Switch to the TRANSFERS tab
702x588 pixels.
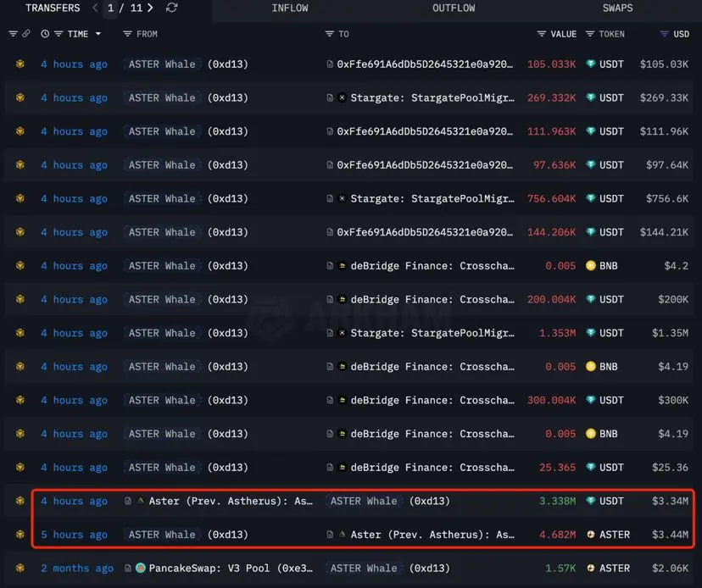(53, 8)
